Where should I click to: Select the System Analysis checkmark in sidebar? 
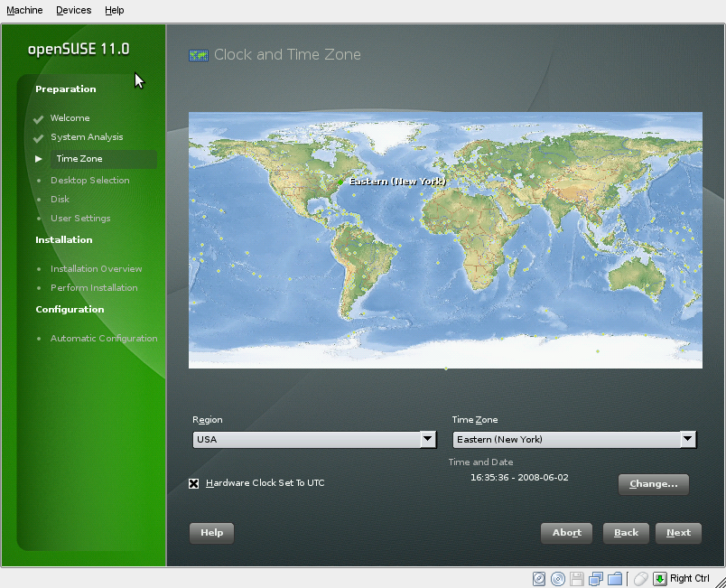38,136
